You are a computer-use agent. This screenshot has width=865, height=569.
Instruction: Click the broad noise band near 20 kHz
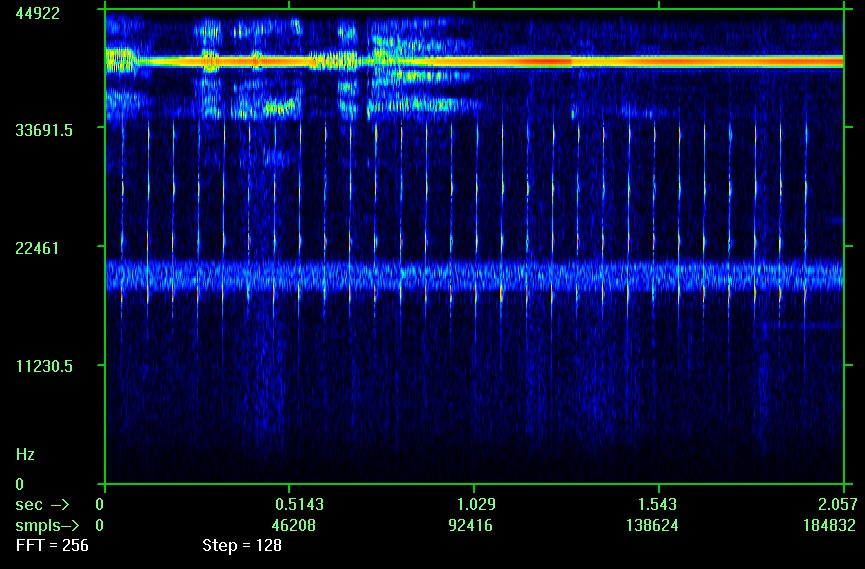click(474, 275)
